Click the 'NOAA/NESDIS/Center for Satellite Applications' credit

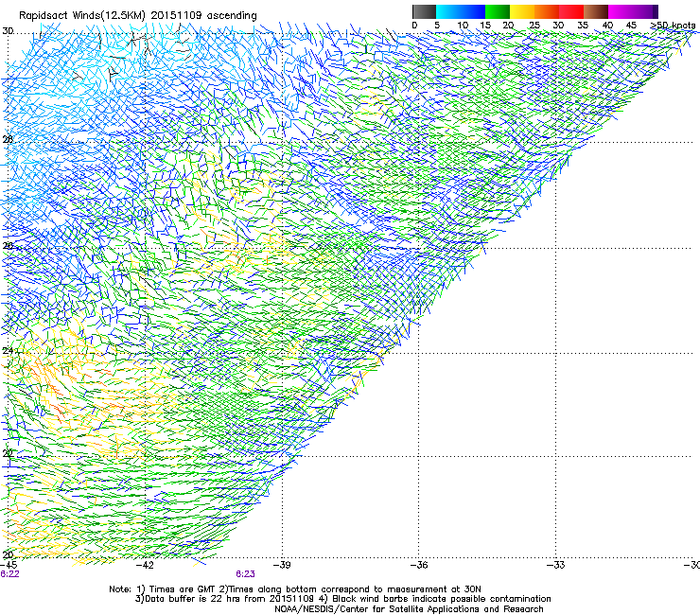pos(377,608)
